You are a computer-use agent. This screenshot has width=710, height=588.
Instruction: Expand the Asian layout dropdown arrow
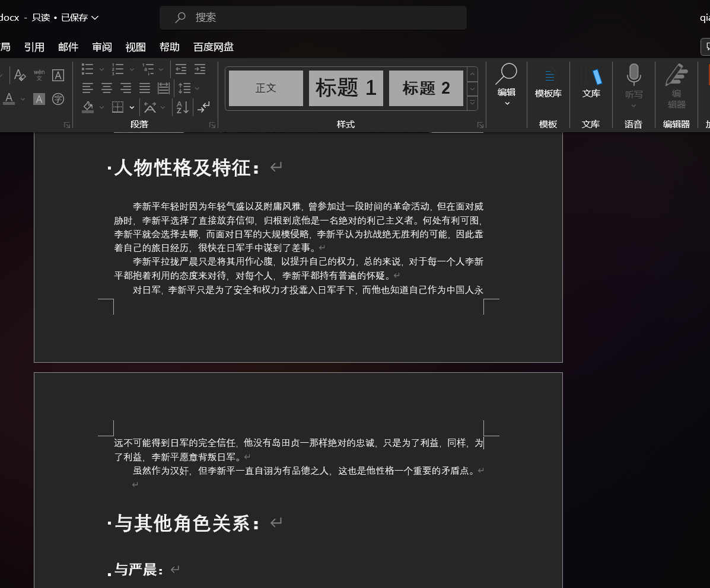click(163, 107)
